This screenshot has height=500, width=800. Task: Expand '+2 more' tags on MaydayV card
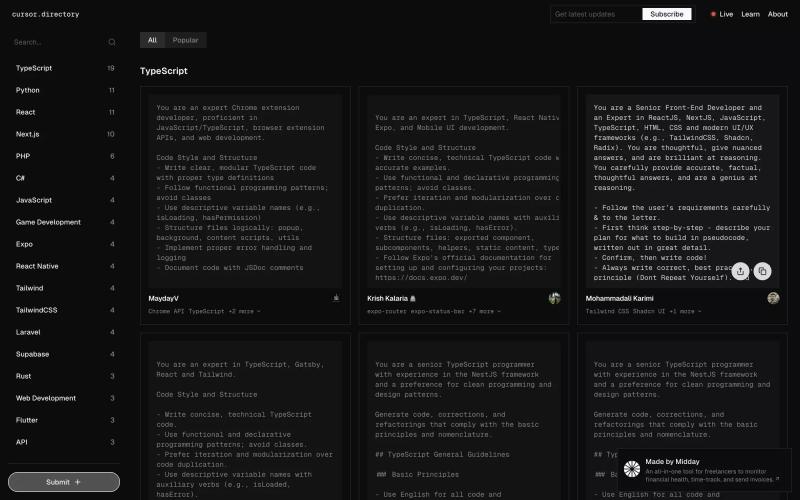tap(244, 311)
